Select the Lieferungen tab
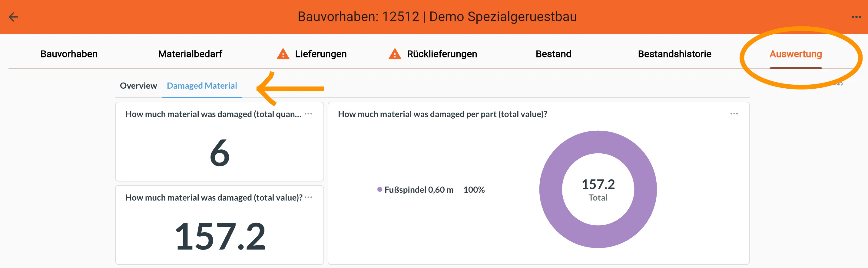Image resolution: width=868 pixels, height=268 pixels. click(x=321, y=54)
